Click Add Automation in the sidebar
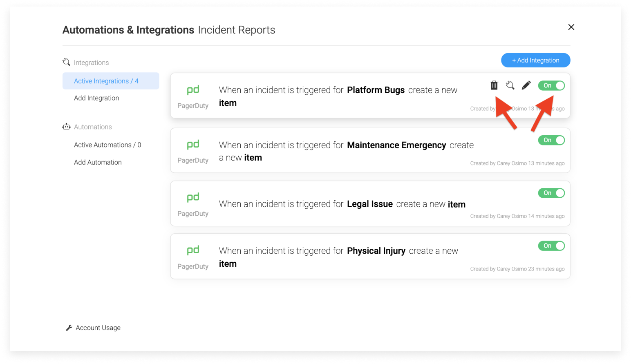The width and height of the screenshot is (631, 364). [98, 162]
